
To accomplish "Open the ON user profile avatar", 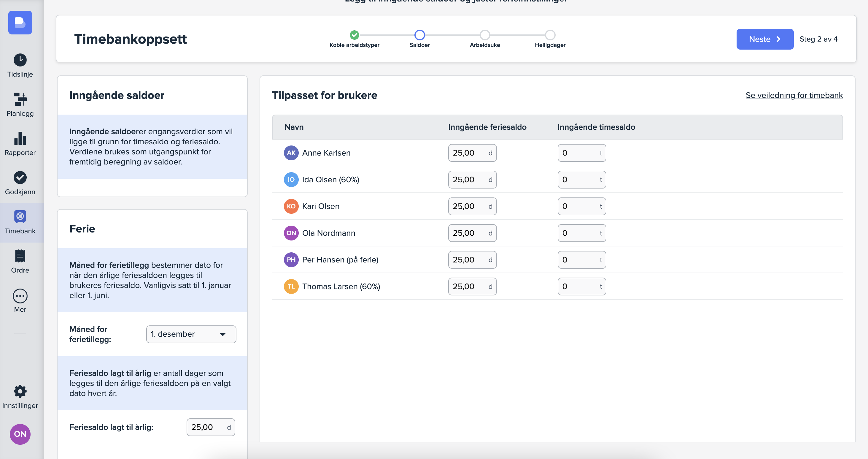I will 20,434.
